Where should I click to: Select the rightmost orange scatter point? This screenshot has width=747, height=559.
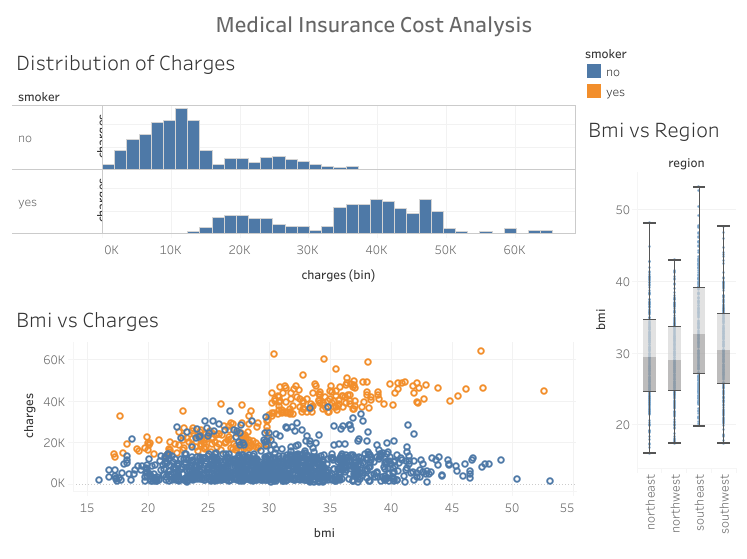point(544,391)
